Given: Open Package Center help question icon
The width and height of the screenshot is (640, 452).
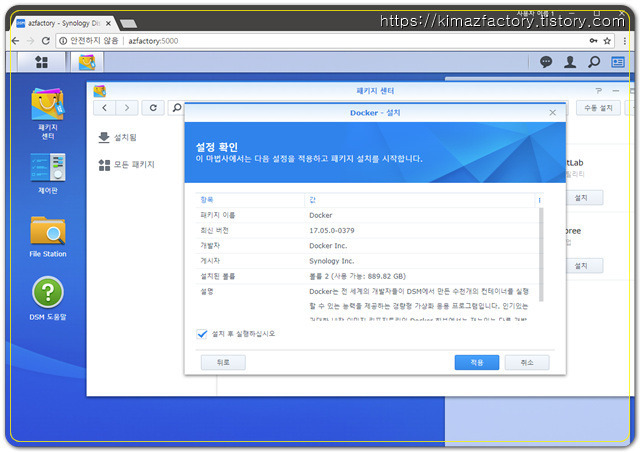Looking at the screenshot, I should (598, 91).
